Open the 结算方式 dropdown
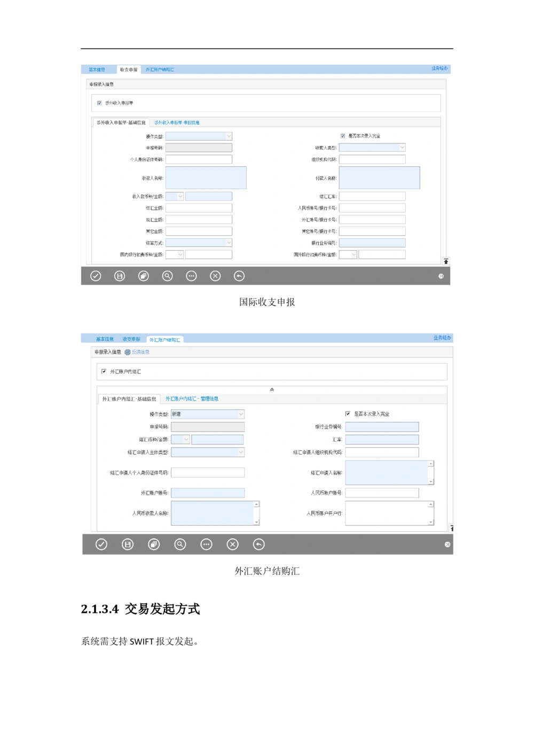This screenshot has height=756, width=534. click(229, 243)
